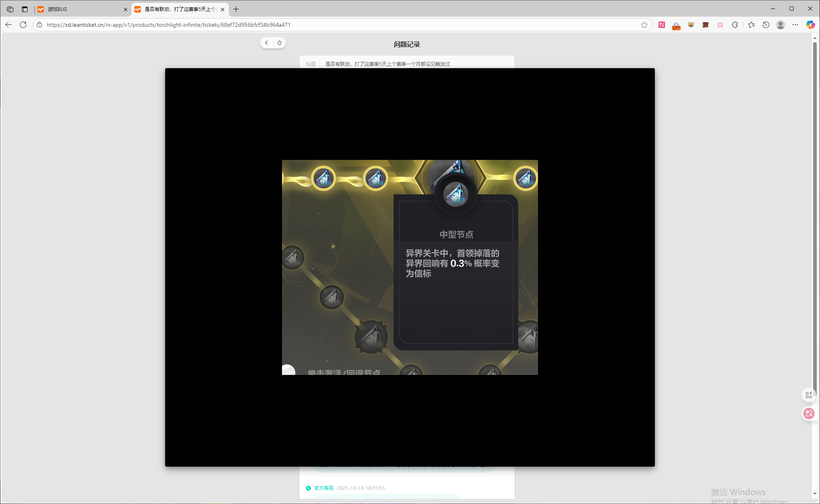Open the vertical tab actions menu
This screenshot has width=820, height=504.
click(x=25, y=9)
